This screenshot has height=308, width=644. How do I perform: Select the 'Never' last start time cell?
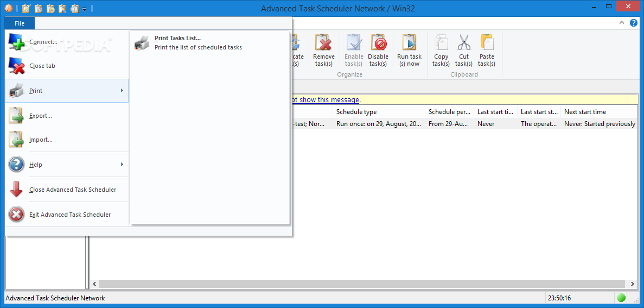point(495,123)
